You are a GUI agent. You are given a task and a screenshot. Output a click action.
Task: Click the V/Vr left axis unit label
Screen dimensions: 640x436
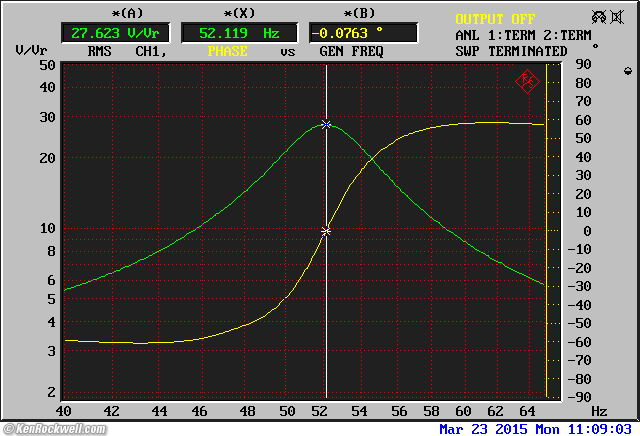pos(31,51)
